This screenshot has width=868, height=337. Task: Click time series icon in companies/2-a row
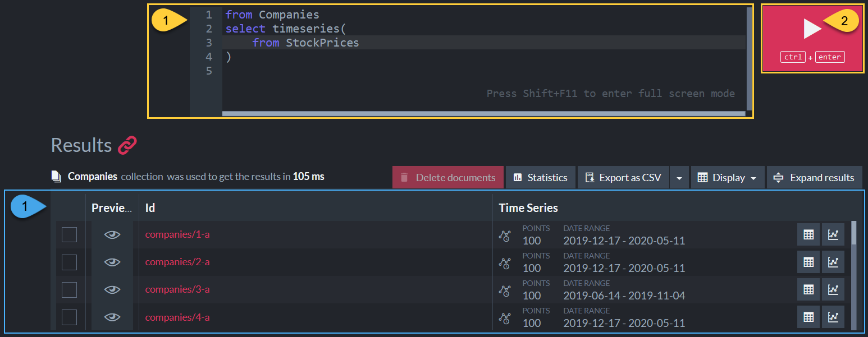coord(505,263)
